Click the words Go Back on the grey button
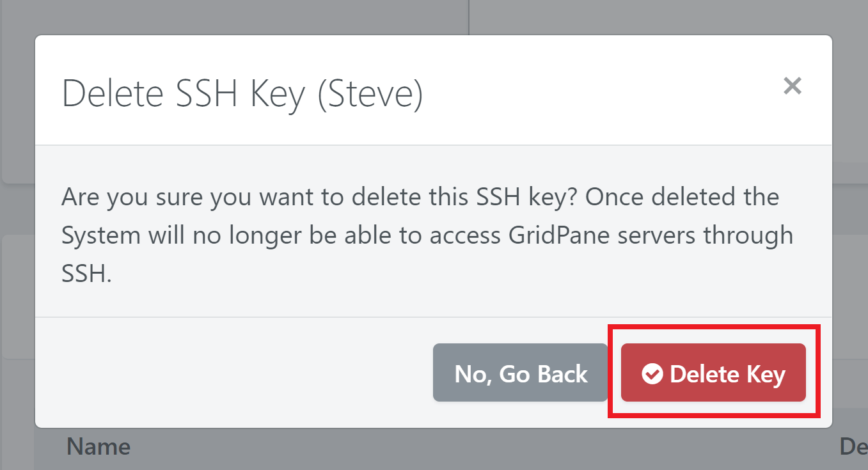Image resolution: width=868 pixels, height=470 pixels. [543, 374]
